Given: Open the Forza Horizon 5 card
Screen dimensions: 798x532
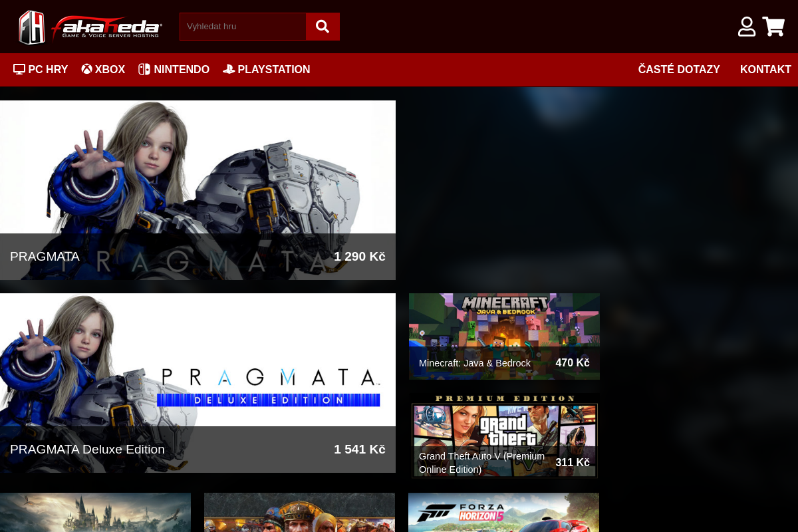Looking at the screenshot, I should (x=503, y=512).
